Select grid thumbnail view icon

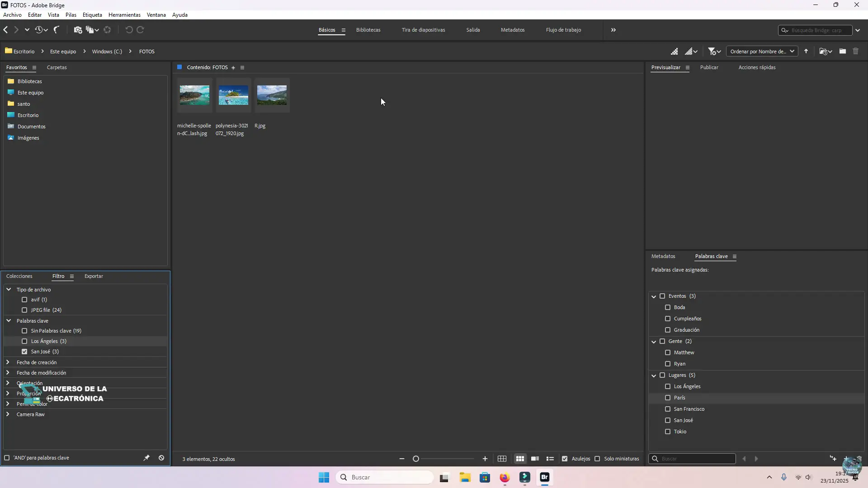(520, 459)
